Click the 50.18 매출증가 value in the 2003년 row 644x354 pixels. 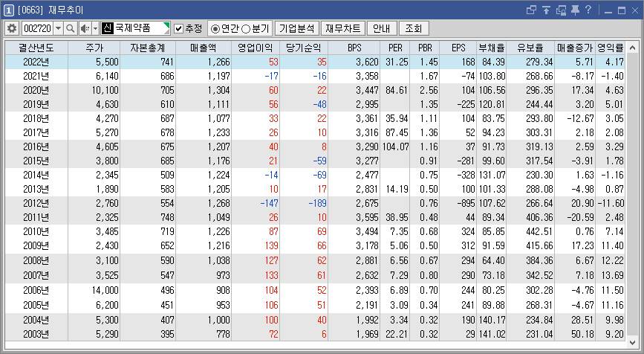[x=582, y=334]
